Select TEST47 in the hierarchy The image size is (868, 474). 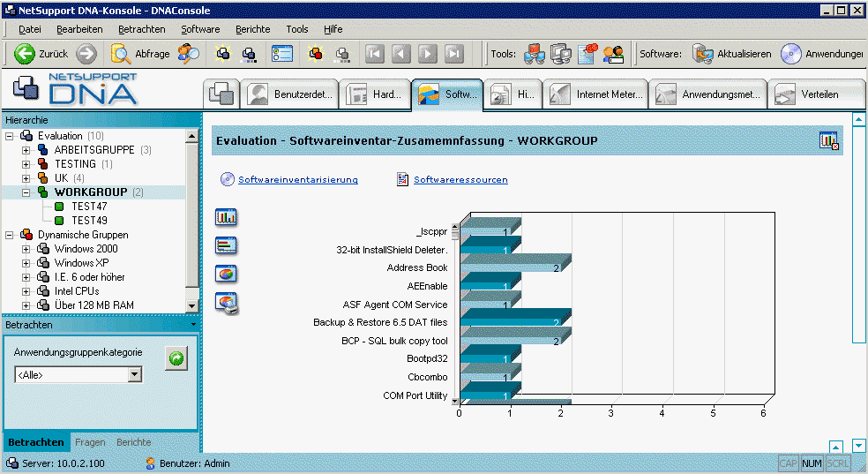(89, 207)
